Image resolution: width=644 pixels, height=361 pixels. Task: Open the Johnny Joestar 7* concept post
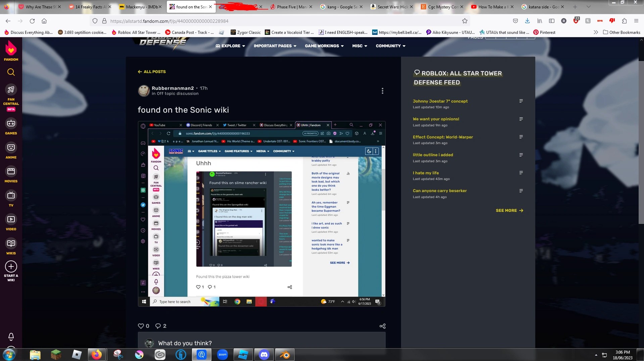click(440, 101)
